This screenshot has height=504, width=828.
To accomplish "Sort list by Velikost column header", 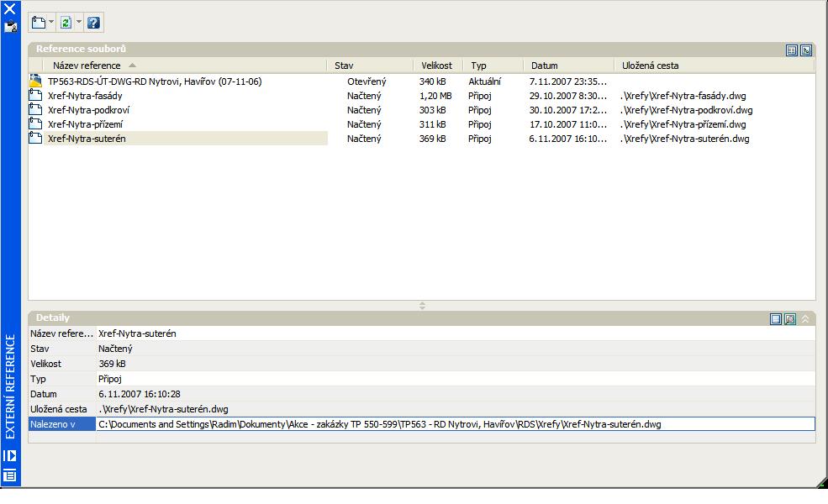I will coord(436,66).
